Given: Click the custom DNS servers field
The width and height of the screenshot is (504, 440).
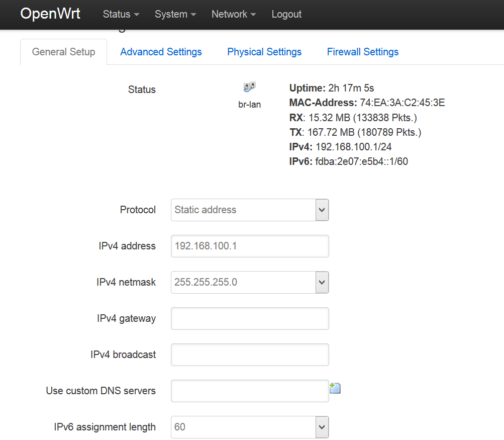Looking at the screenshot, I should [250, 391].
